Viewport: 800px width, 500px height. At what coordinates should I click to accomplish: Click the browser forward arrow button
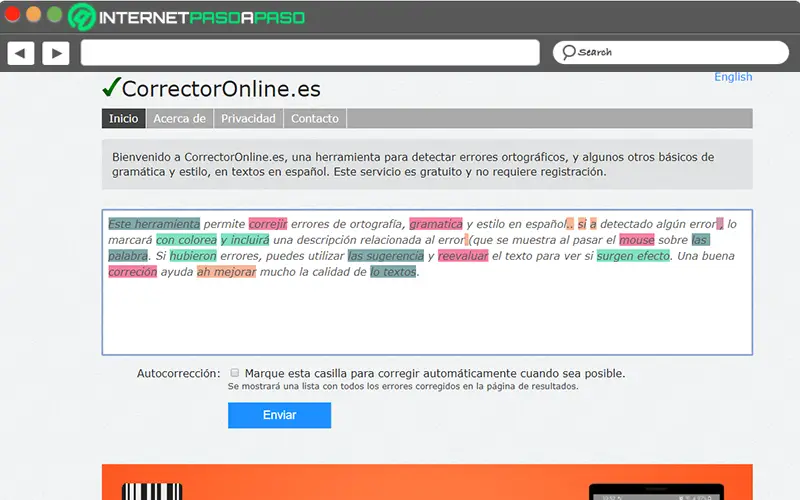click(x=56, y=53)
